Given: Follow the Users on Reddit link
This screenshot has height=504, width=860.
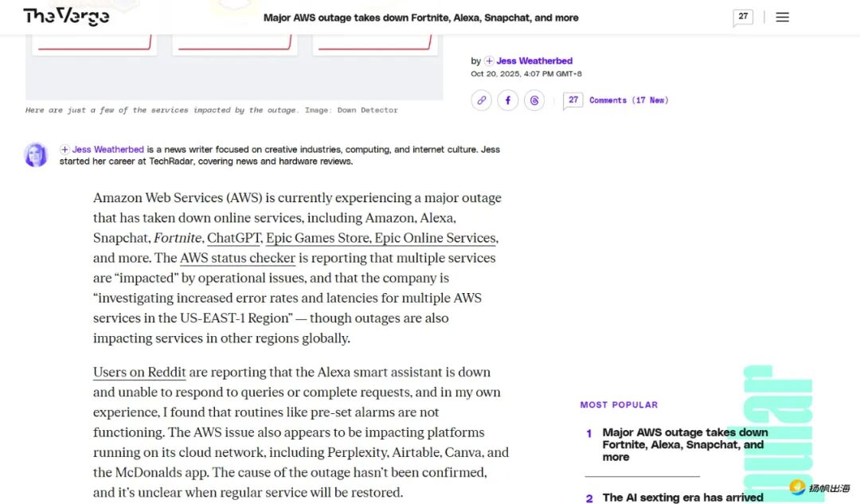Looking at the screenshot, I should tap(139, 372).
